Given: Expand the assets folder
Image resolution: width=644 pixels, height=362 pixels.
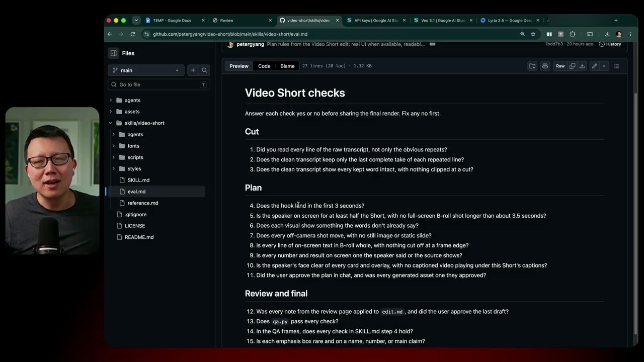Looking at the screenshot, I should click(111, 112).
